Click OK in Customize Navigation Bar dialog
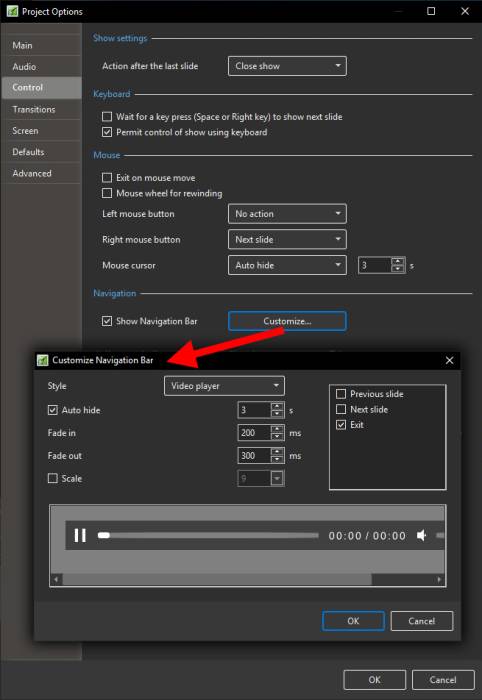Viewport: 482px width, 700px height. [x=353, y=621]
